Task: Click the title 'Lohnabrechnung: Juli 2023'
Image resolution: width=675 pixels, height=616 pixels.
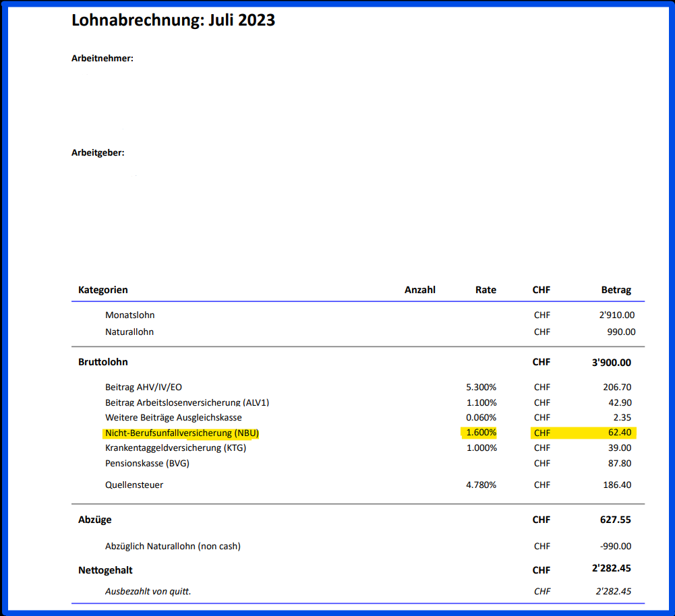Action: tap(173, 20)
